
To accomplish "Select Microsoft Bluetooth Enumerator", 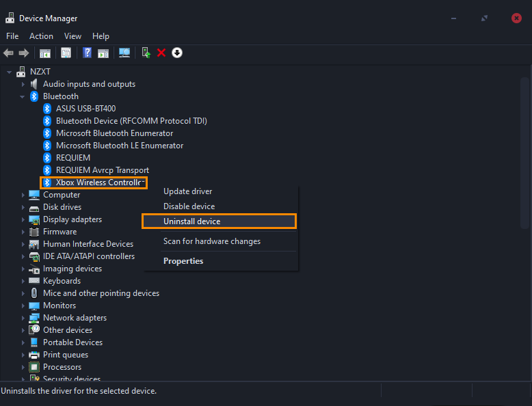I will point(114,133).
